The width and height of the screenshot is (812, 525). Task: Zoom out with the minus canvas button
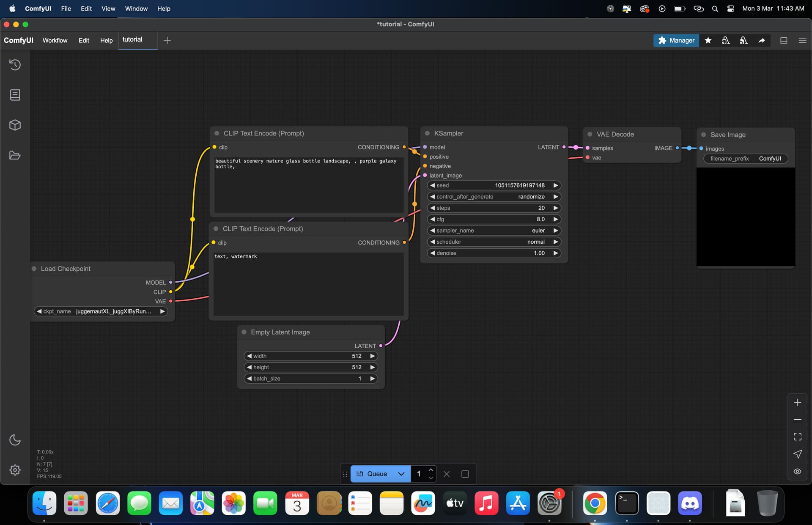click(x=798, y=419)
